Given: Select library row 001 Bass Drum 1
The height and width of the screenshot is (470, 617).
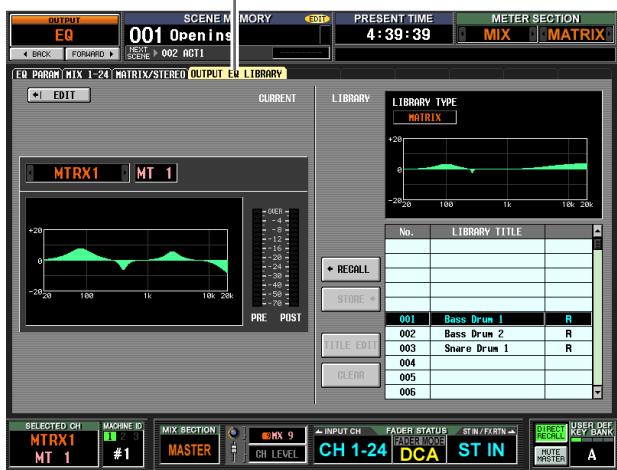Looking at the screenshot, I should [x=488, y=319].
